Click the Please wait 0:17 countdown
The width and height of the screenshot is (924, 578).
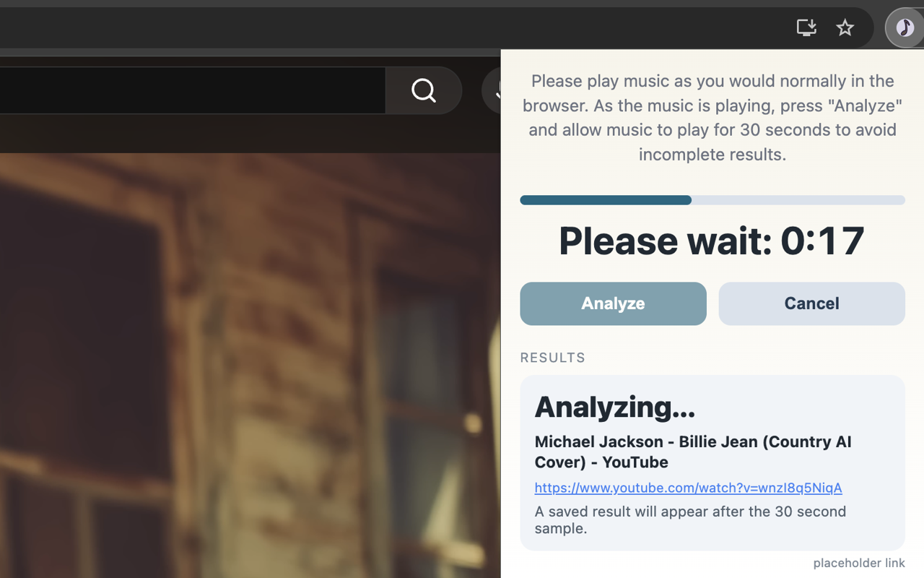coord(712,241)
